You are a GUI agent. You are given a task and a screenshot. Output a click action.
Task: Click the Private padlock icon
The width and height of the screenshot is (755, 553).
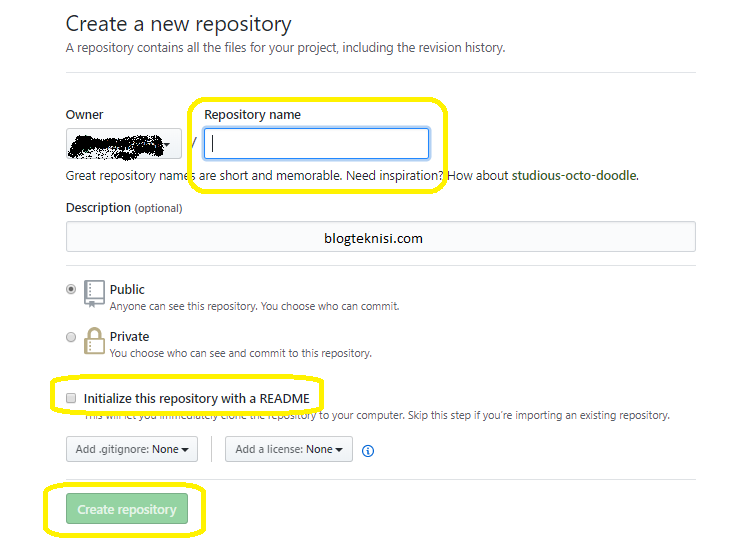click(x=94, y=341)
